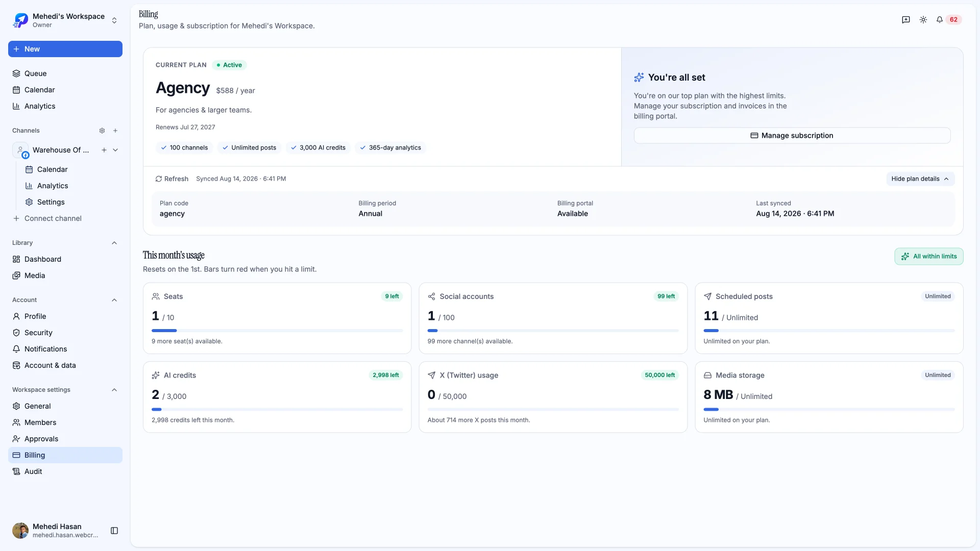Open Warehouse Of channel Calendar
Image resolution: width=980 pixels, height=551 pixels.
[71, 169]
